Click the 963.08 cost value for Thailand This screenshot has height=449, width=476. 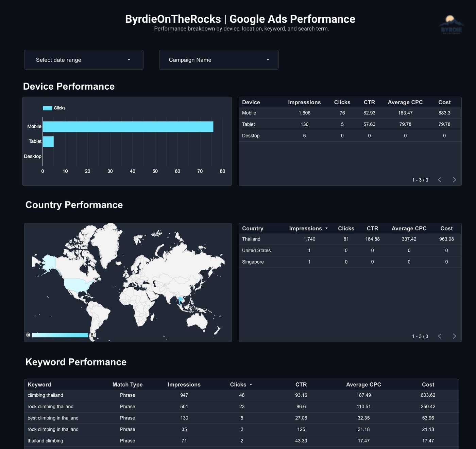446,239
